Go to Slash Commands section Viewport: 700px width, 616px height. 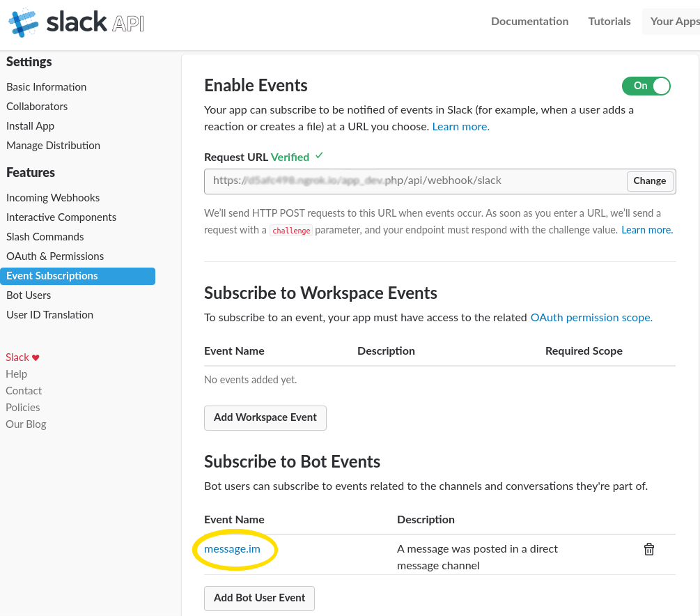pos(45,237)
